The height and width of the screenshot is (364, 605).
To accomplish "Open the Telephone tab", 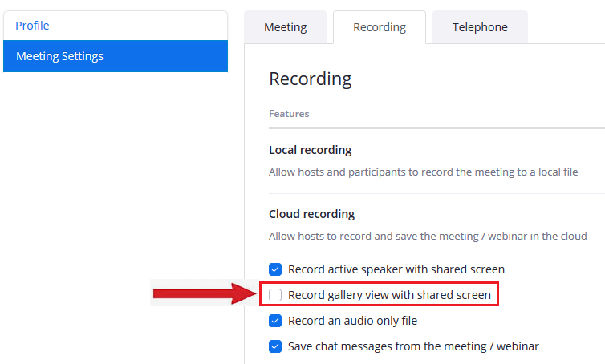I will pyautogui.click(x=480, y=27).
